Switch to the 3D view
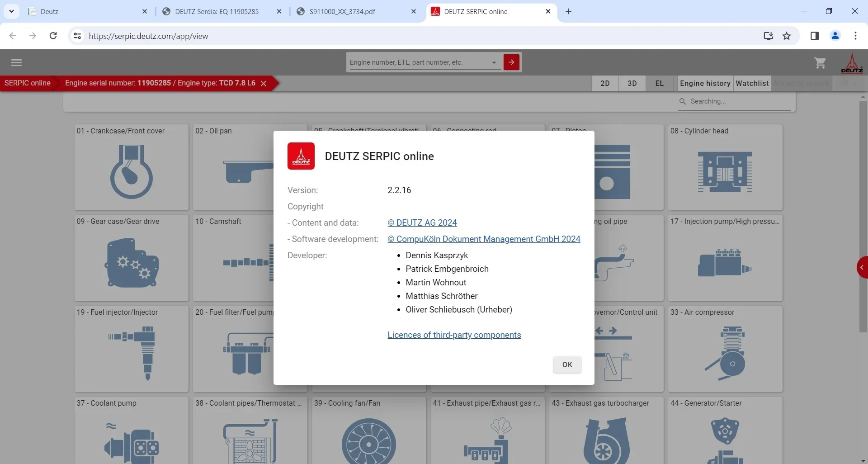 click(x=632, y=84)
